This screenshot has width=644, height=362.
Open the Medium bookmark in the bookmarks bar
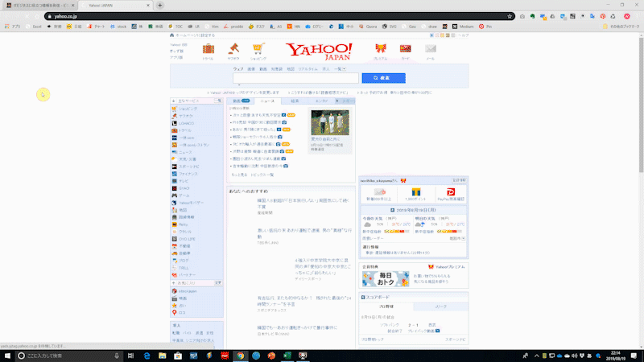click(463, 27)
